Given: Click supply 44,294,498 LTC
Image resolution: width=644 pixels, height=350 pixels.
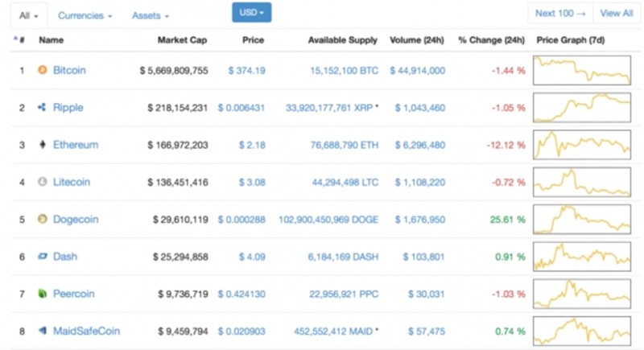Looking at the screenshot, I should [345, 182].
